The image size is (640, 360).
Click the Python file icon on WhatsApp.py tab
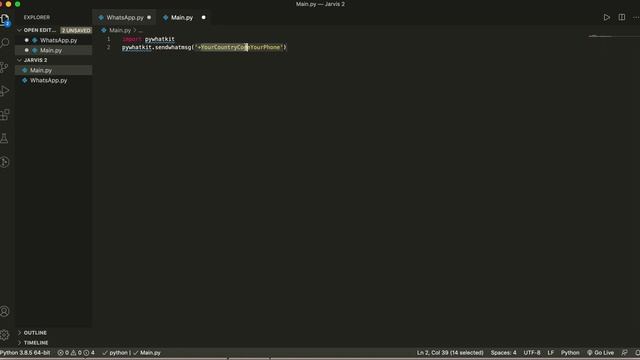pos(101,18)
